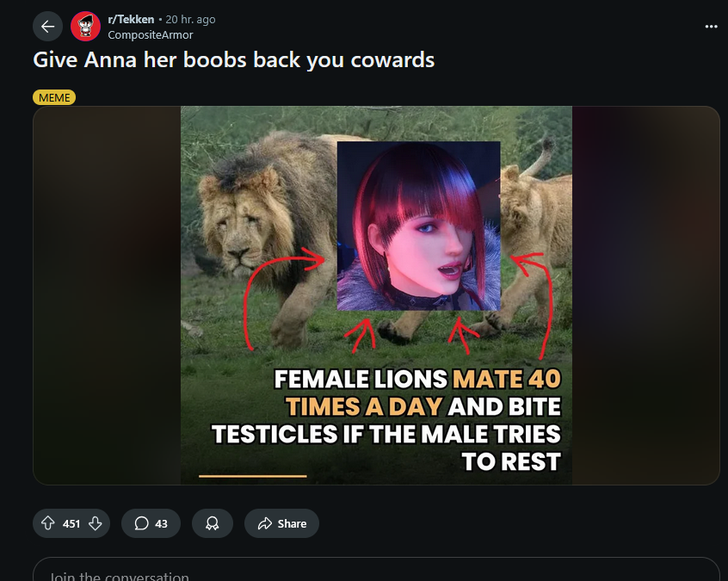Click the share arrow icon
The image size is (728, 581).
(265, 523)
